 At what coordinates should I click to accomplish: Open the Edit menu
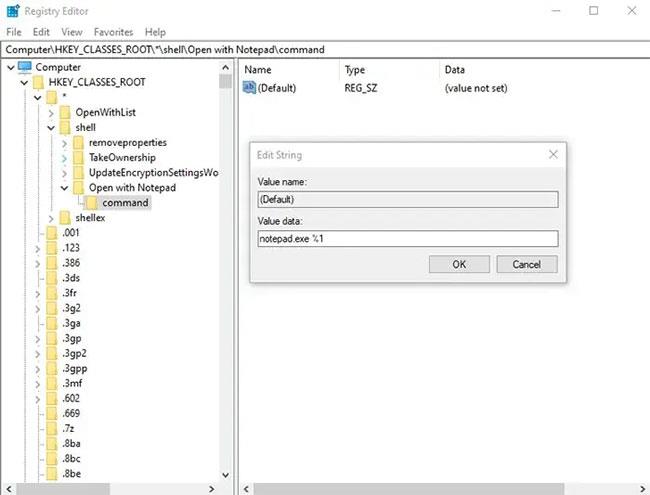pos(41,32)
